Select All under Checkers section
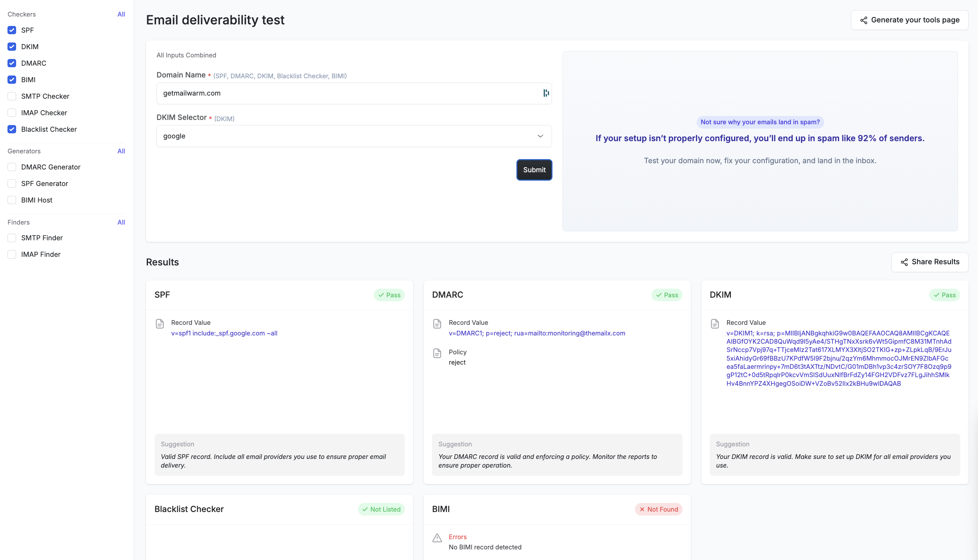Screen dimensions: 978x560 [x=121, y=14]
